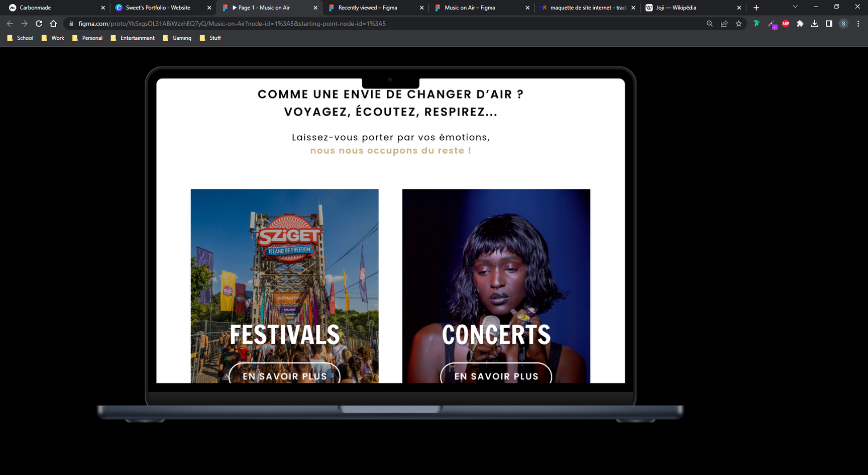Viewport: 868px width, 475px height.
Task: Expand the tab search chevron
Action: (795, 7)
